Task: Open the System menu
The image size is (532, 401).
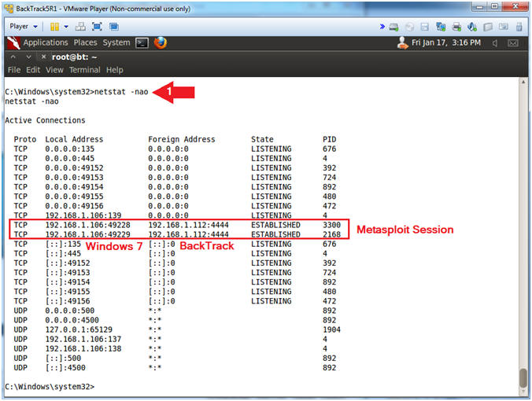Action: point(116,42)
